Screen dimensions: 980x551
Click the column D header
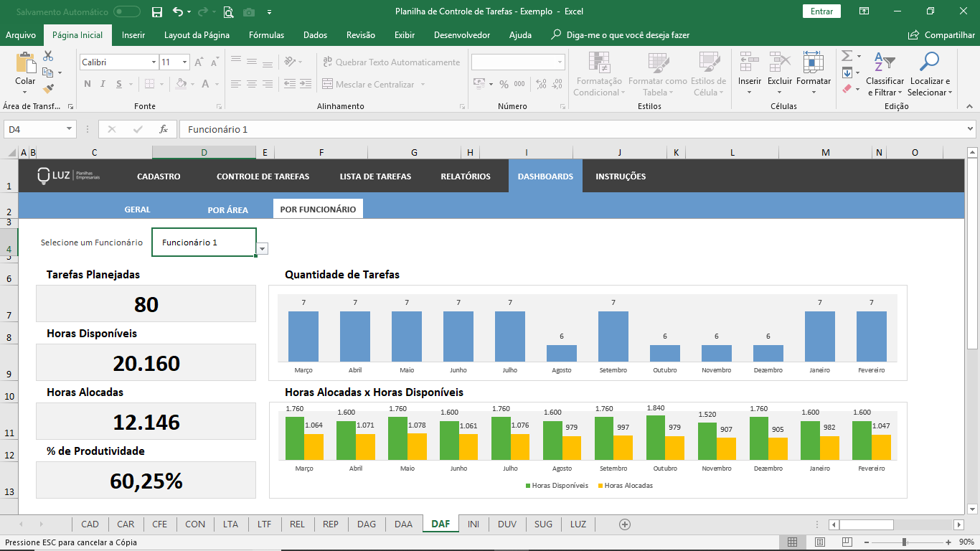coord(204,152)
